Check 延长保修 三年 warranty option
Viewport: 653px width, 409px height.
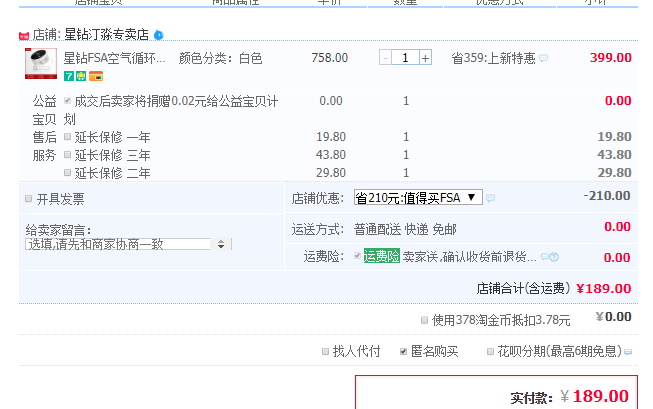(67, 155)
